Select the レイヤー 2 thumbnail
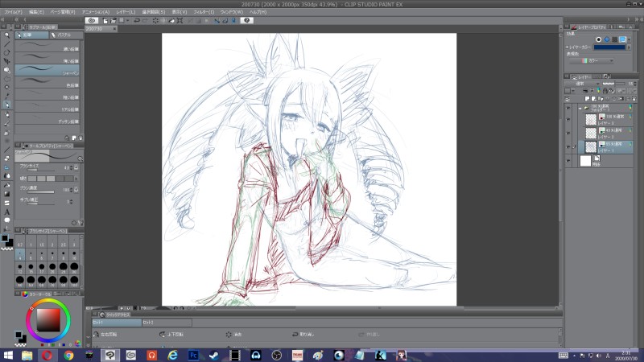 click(591, 133)
